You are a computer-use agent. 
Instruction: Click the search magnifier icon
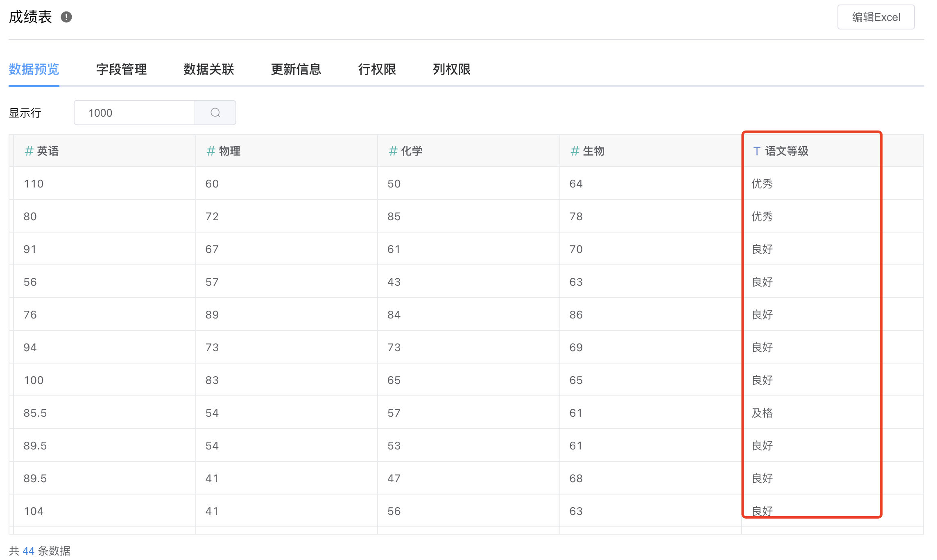[215, 113]
